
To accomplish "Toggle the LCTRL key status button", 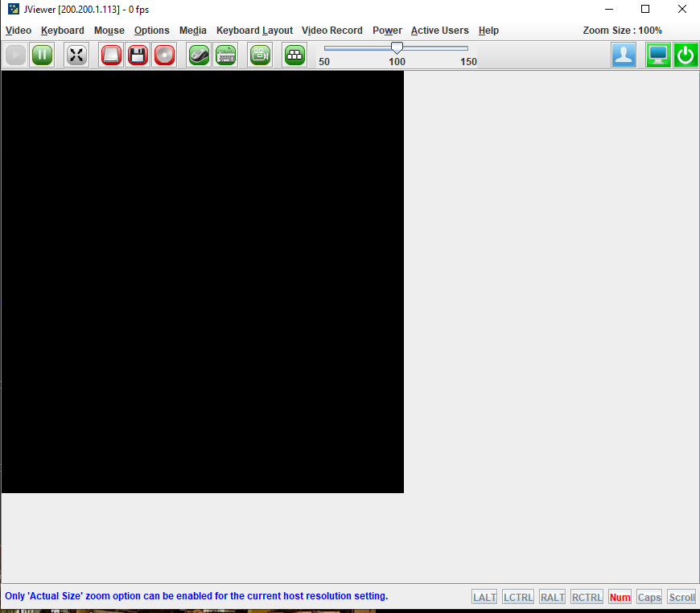I will point(518,597).
